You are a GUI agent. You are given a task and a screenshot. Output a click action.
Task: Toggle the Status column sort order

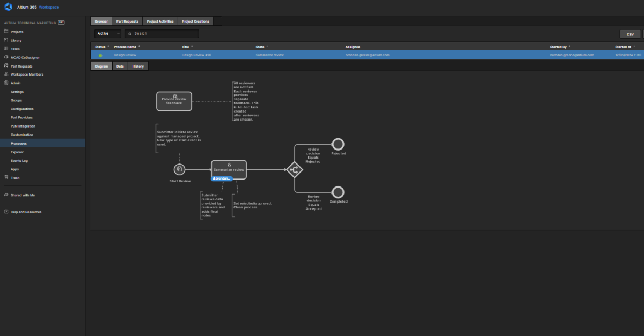[108, 47]
